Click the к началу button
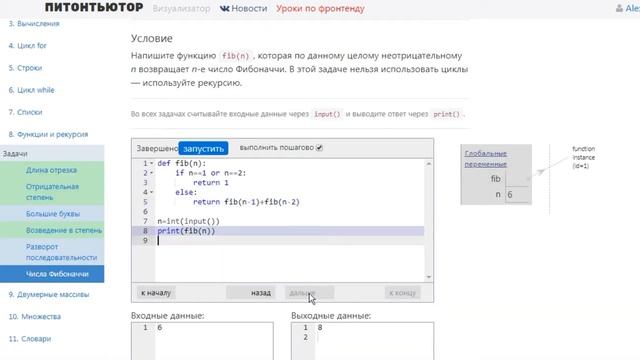This screenshot has width=640, height=360. point(156,293)
